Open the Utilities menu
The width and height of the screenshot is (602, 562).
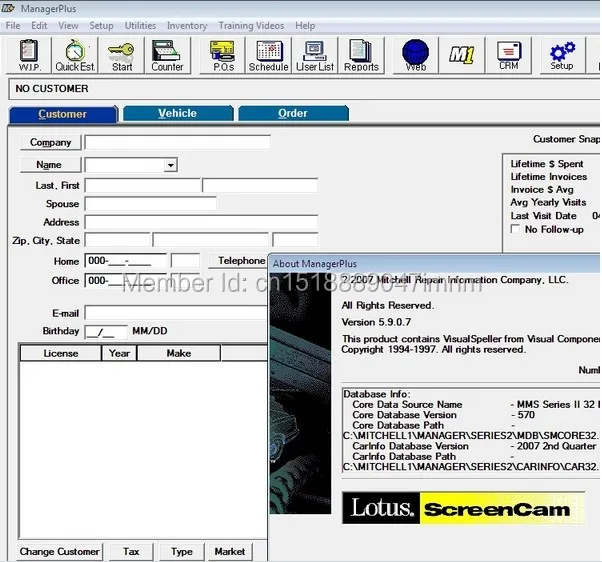pyautogui.click(x=140, y=26)
